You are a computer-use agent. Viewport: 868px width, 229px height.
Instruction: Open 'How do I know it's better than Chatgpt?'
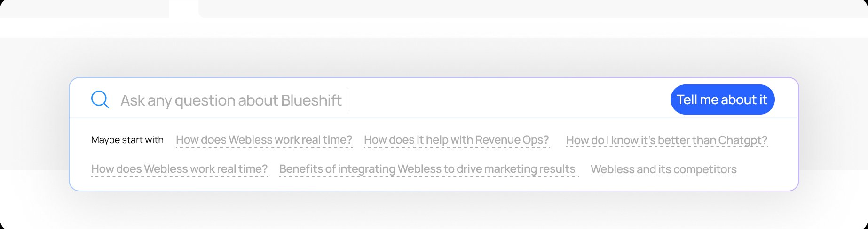click(666, 140)
